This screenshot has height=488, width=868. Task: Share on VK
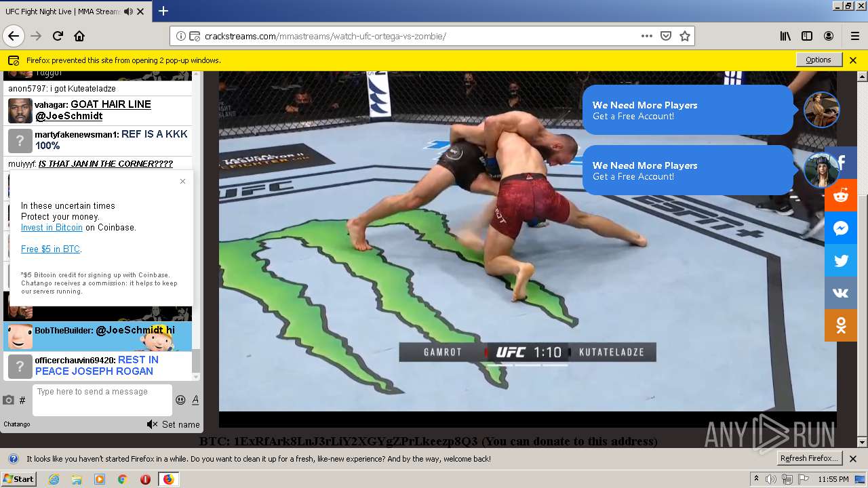tap(841, 293)
